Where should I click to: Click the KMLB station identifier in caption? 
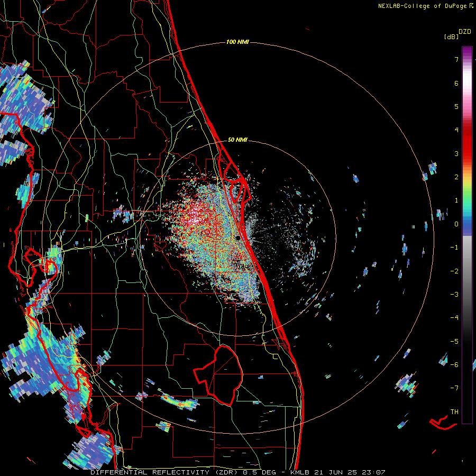(x=300, y=472)
